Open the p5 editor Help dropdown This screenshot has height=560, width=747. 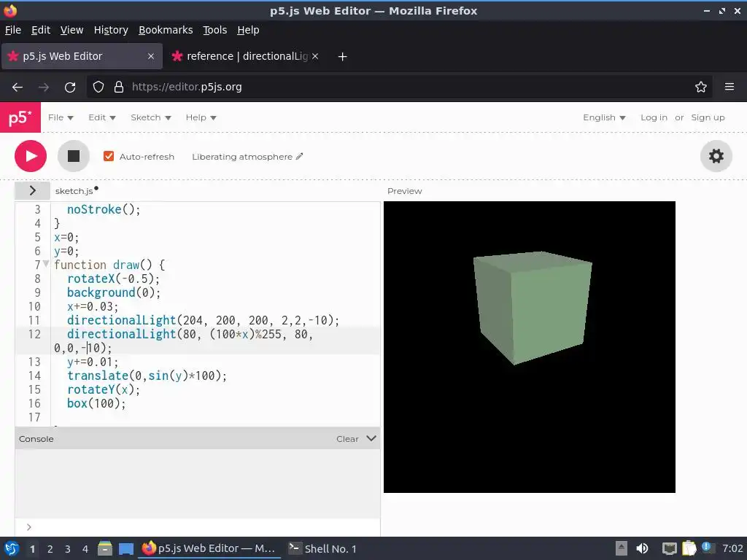coord(201,117)
